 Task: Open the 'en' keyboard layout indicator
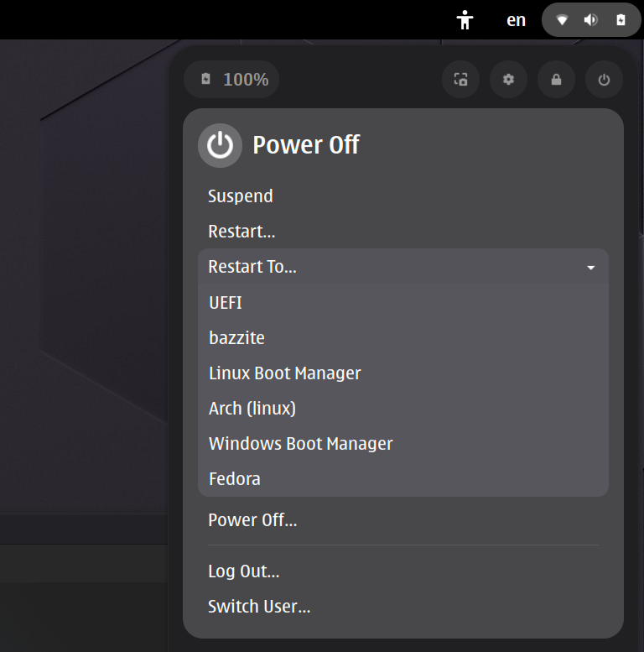click(516, 20)
